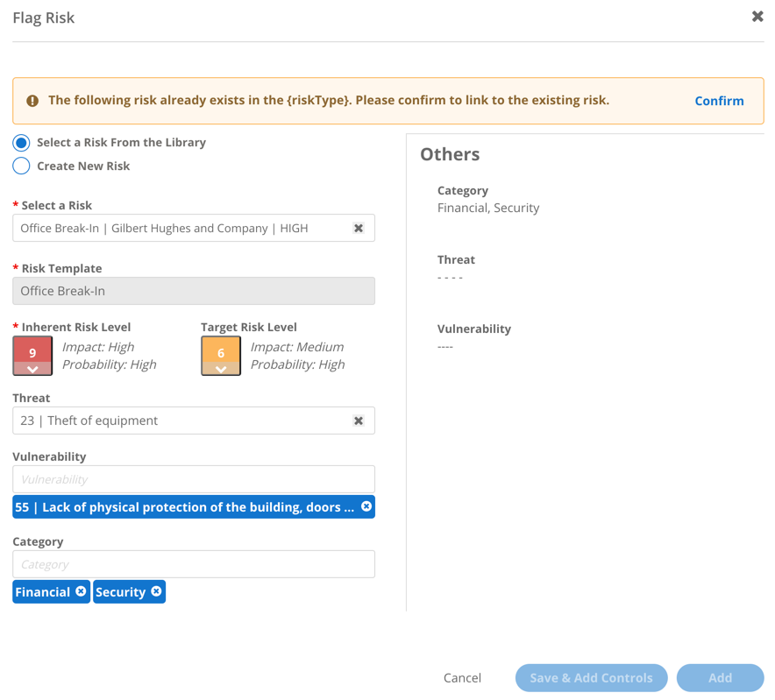Select the Create New Risk option
Screen dimensions: 775x700
[x=20, y=166]
